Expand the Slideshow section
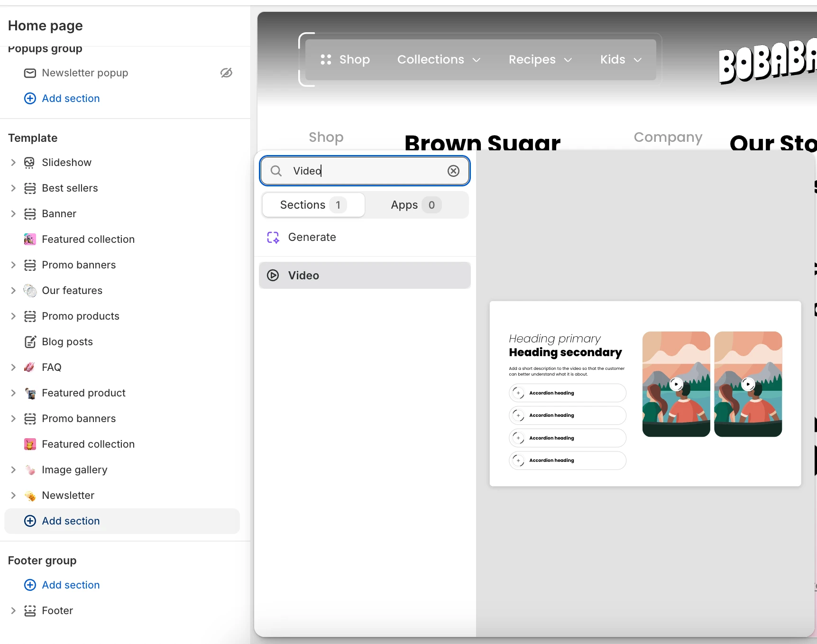Image resolution: width=817 pixels, height=644 pixels. (x=13, y=163)
